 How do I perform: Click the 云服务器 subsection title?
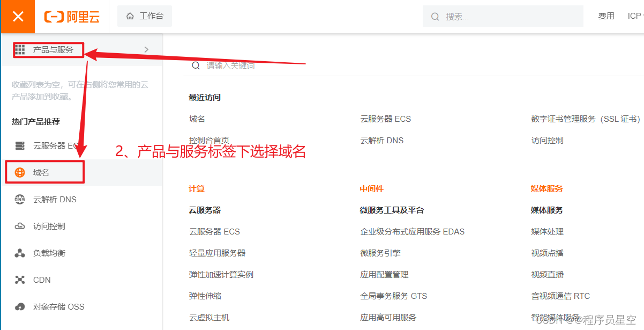point(205,210)
